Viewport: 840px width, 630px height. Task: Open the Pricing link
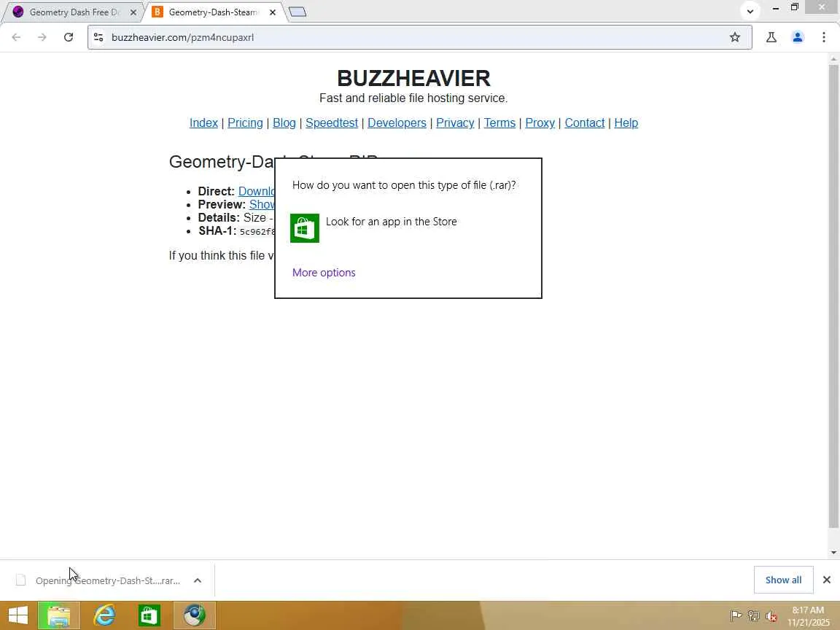(245, 122)
